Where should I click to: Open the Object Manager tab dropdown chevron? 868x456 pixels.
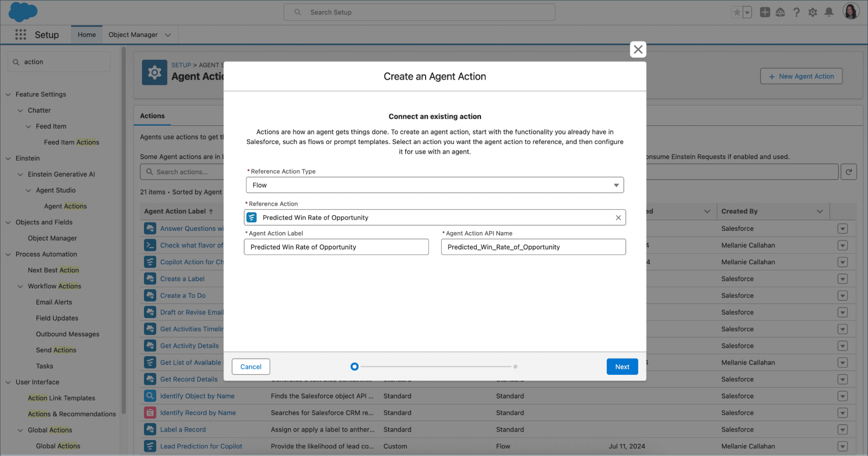(168, 35)
